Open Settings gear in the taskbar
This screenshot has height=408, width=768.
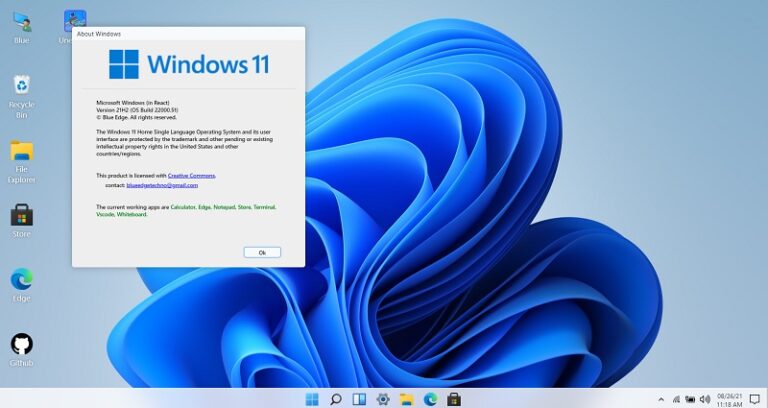click(x=383, y=399)
